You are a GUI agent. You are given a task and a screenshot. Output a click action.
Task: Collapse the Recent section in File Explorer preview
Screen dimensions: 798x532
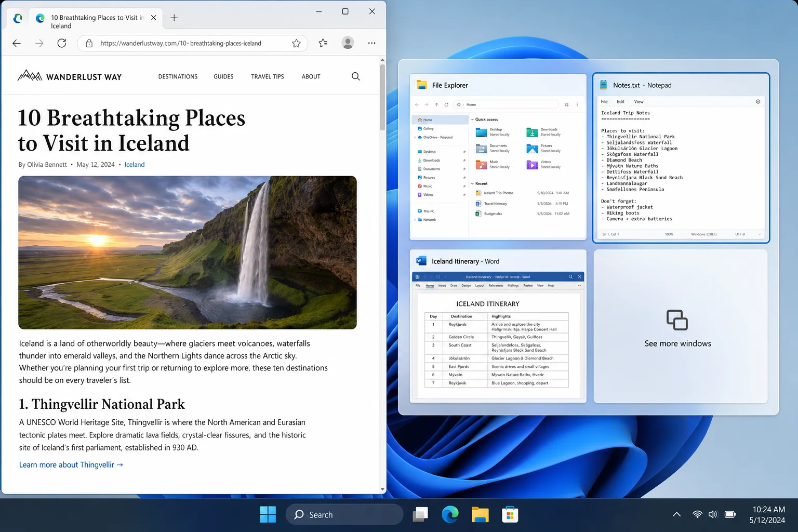(472, 183)
